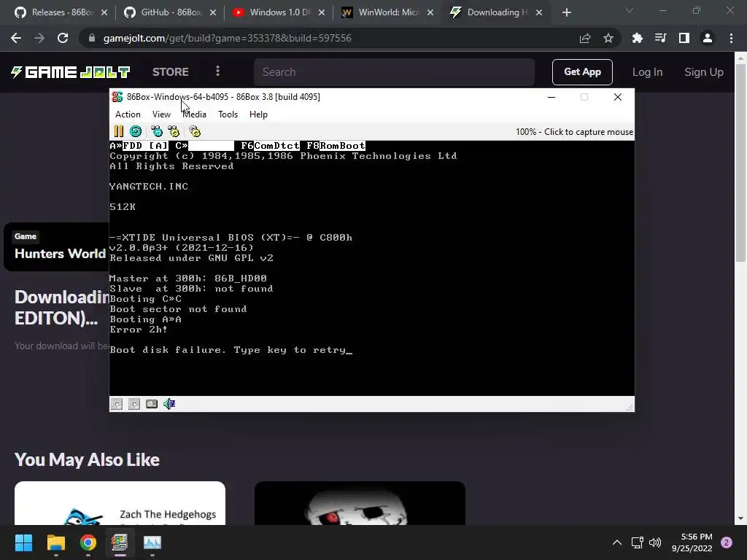Open the 86Box Tools menu
The width and height of the screenshot is (747, 560).
[228, 114]
